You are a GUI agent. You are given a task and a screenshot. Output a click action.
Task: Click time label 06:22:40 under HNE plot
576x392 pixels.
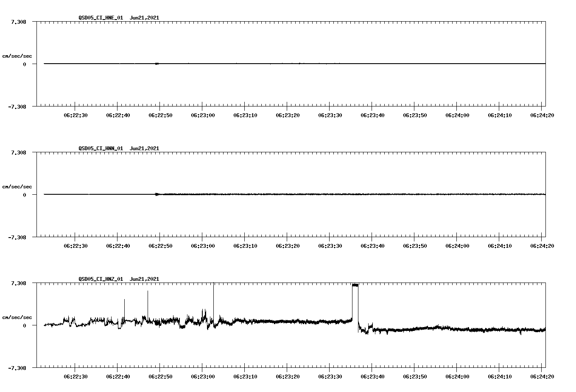coord(118,115)
